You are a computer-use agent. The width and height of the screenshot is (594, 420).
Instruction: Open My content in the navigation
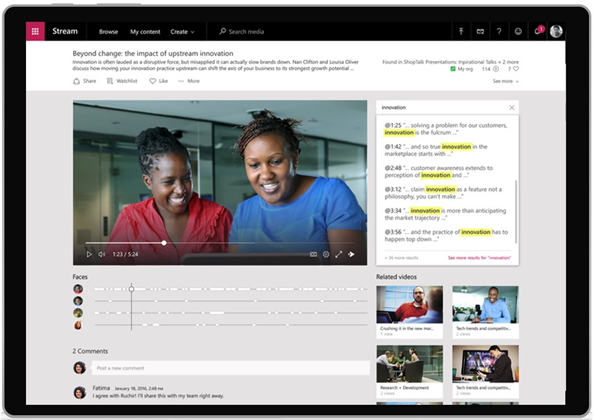(x=145, y=32)
